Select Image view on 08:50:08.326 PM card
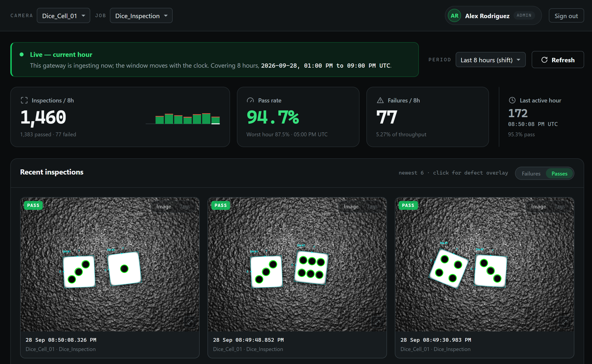Image resolution: width=592 pixels, height=364 pixels. click(164, 207)
